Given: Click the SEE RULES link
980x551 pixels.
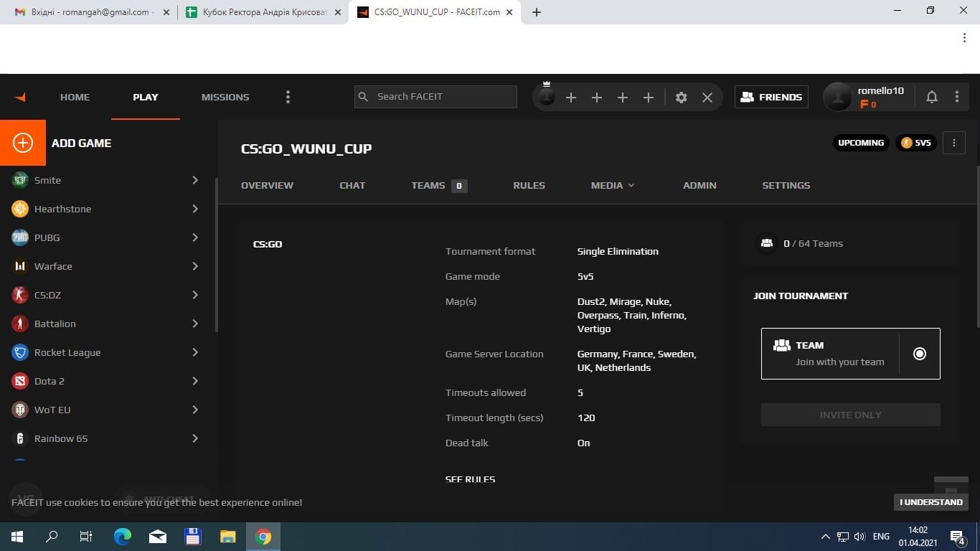Looking at the screenshot, I should click(470, 479).
